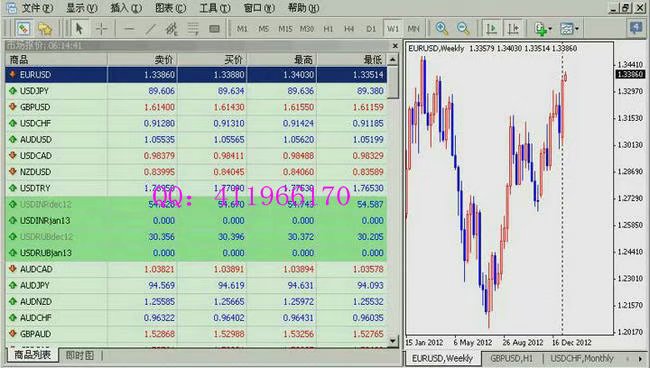Select the trendline drawing tool

pyautogui.click(x=150, y=29)
